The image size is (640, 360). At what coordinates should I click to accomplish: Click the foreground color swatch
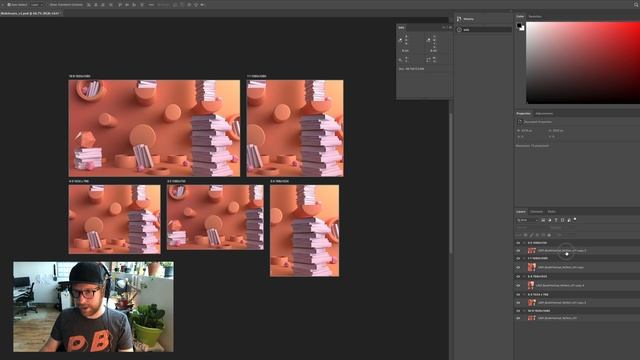click(x=519, y=26)
